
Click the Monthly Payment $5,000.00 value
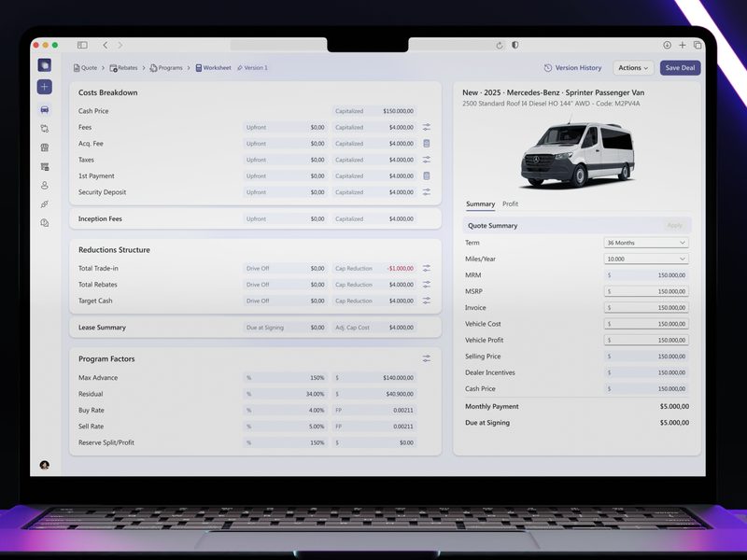pyautogui.click(x=674, y=406)
